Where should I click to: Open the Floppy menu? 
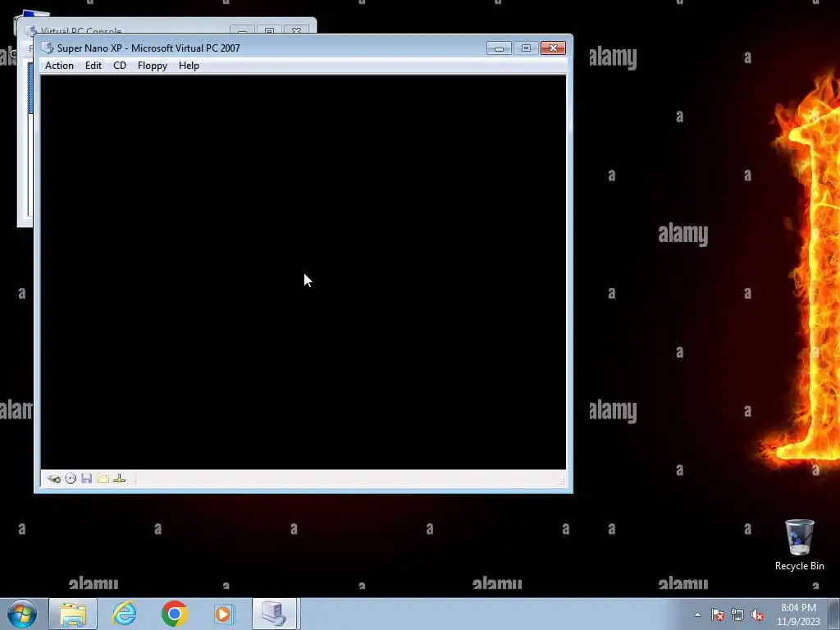152,66
